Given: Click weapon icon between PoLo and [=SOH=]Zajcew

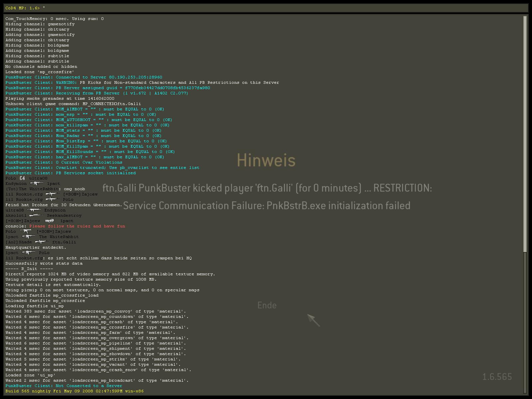Looking at the screenshot, I should 26,231.
